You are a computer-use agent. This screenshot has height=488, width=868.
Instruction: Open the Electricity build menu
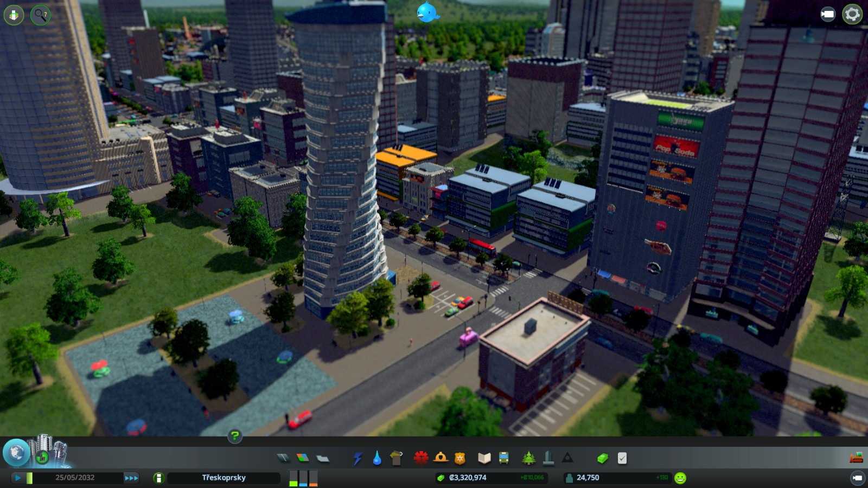click(x=358, y=459)
